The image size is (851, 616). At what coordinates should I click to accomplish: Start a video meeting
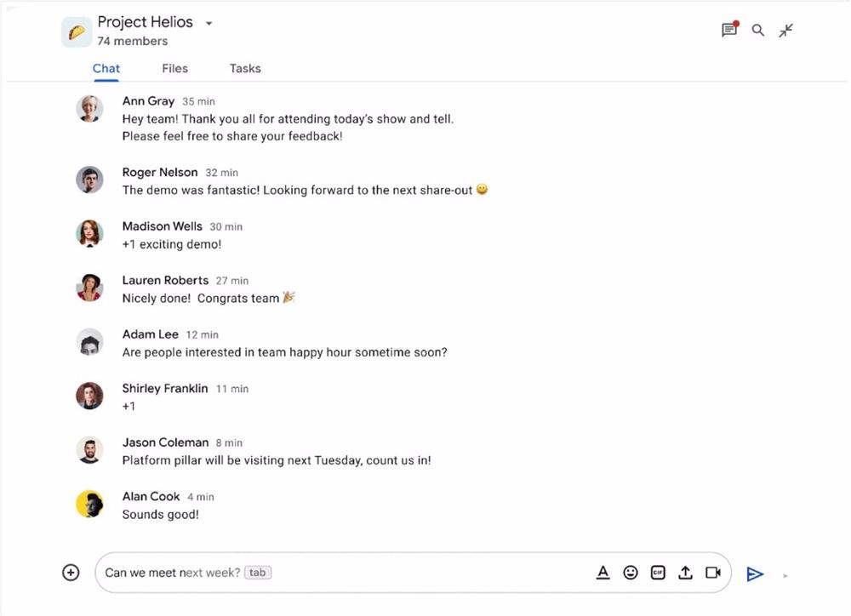point(713,573)
